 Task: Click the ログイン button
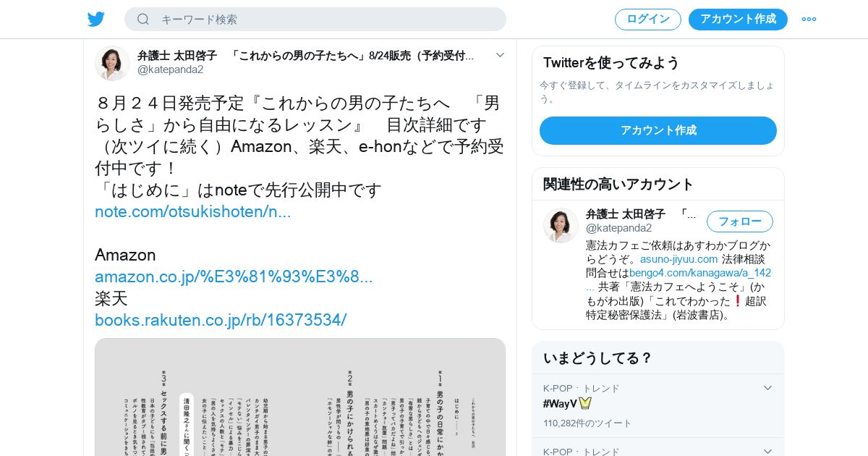coord(648,20)
